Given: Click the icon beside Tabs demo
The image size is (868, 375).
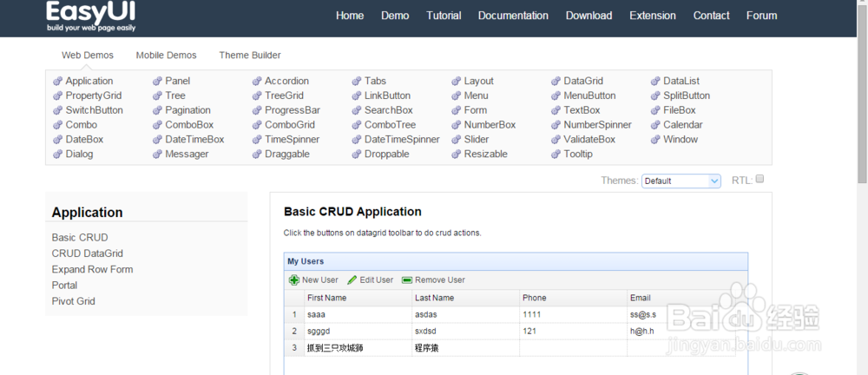Looking at the screenshot, I should (357, 82).
